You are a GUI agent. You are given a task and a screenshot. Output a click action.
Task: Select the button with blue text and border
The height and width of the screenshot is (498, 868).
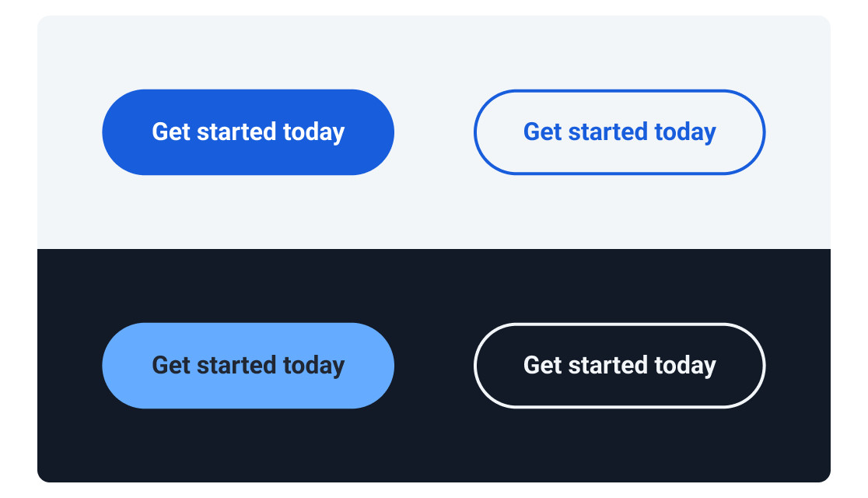(x=619, y=132)
